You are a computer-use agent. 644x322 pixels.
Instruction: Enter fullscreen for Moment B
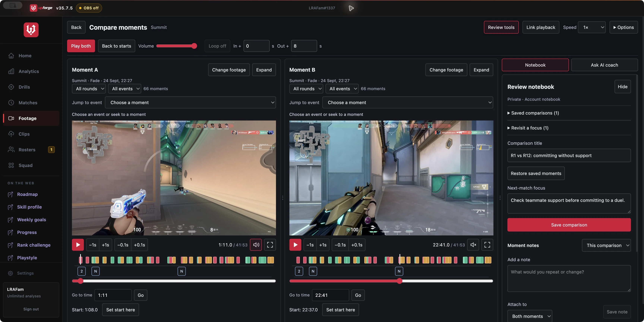pos(487,245)
